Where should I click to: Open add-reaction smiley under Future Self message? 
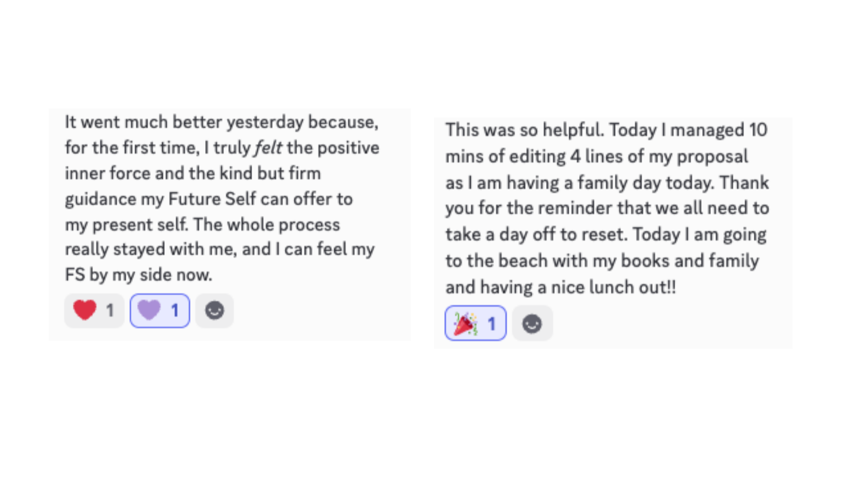[x=214, y=311]
